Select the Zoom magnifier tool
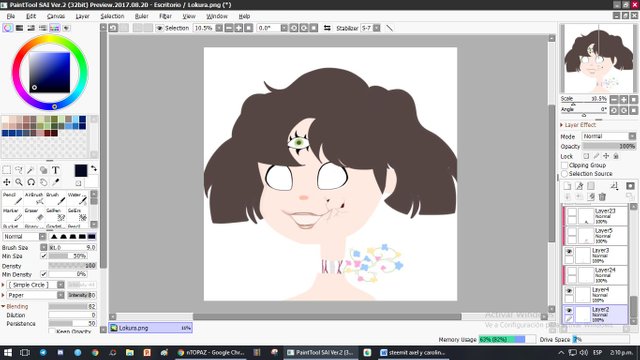Screen dimensions: 640x360 coord(19,182)
